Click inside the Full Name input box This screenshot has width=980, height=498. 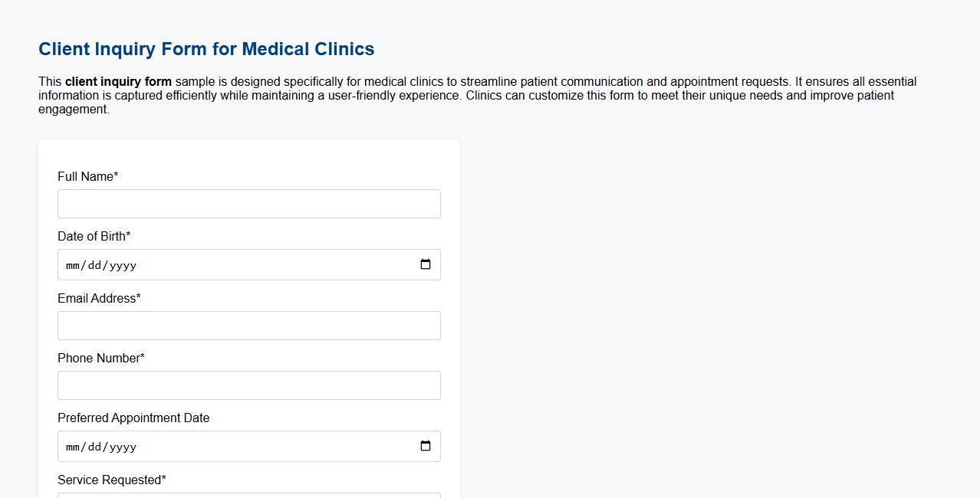pos(248,203)
